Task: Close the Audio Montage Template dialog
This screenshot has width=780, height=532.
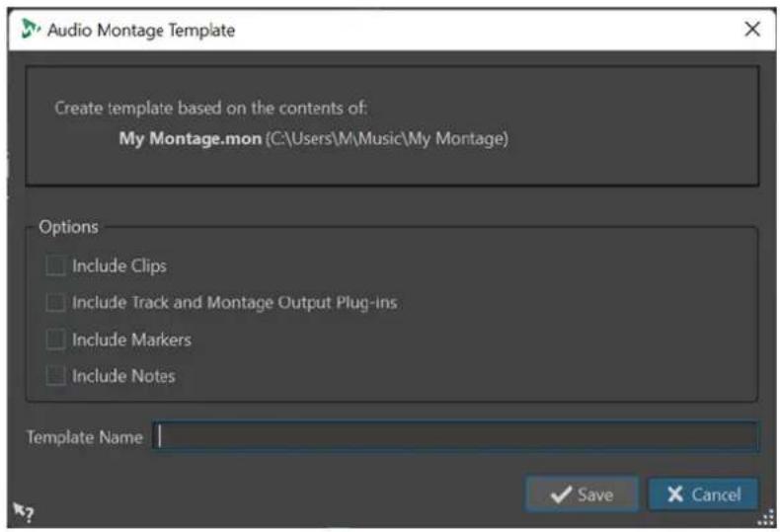Action: (x=752, y=29)
